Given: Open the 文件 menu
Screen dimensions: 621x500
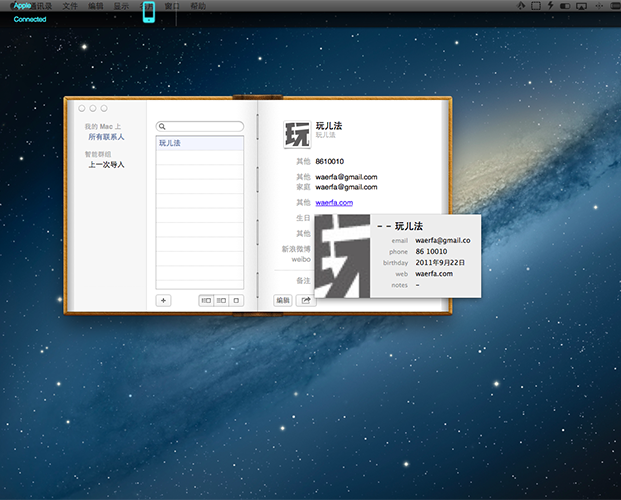Looking at the screenshot, I should (x=69, y=6).
